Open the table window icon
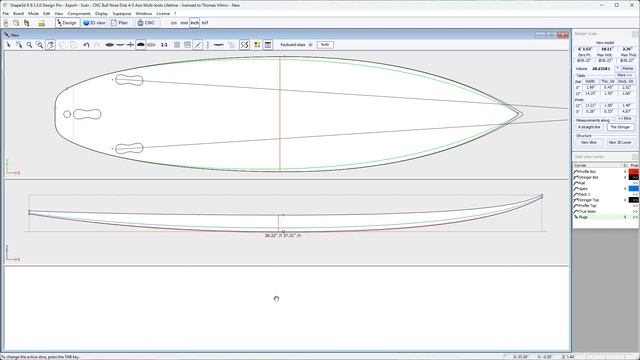640x360 pixels. pos(268,44)
